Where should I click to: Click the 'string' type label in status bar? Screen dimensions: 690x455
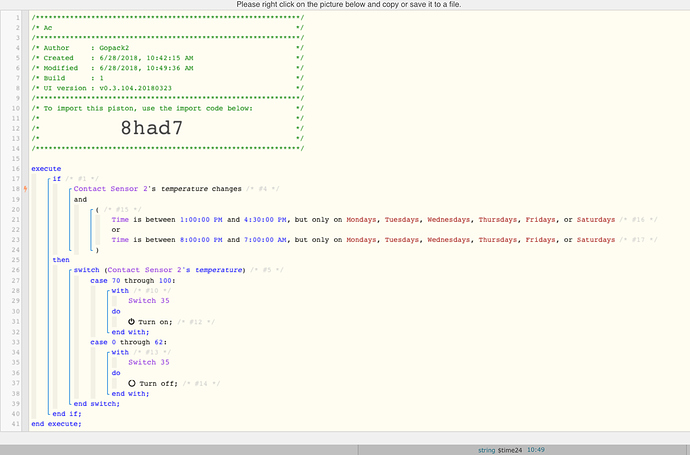(x=487, y=450)
